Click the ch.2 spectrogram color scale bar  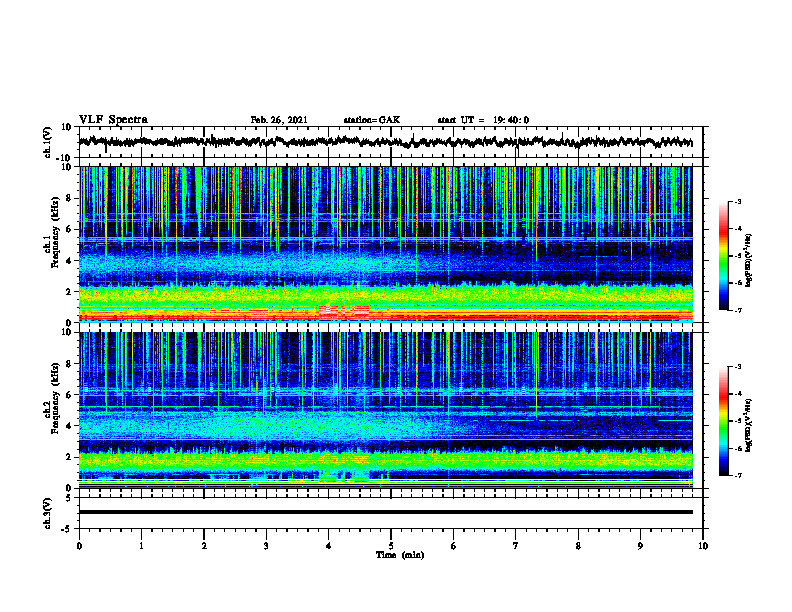point(723,421)
